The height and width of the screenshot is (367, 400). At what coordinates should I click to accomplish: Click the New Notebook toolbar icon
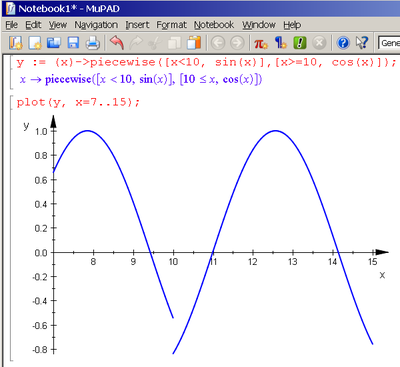pos(15,43)
